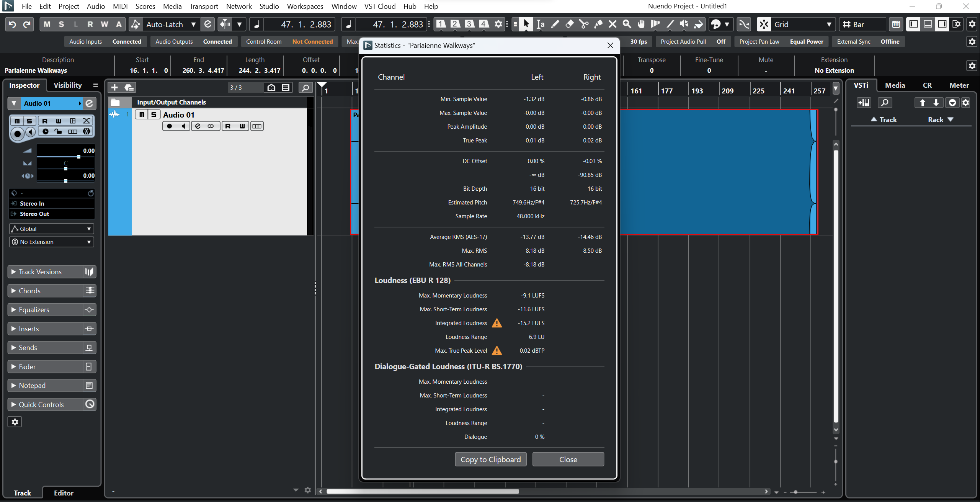Open the track search magnifier

305,88
